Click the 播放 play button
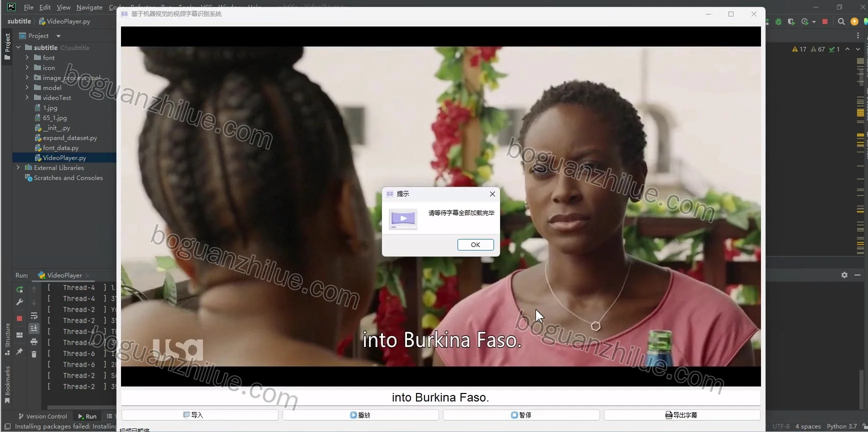Viewport: 868px width, 432px height. 360,415
